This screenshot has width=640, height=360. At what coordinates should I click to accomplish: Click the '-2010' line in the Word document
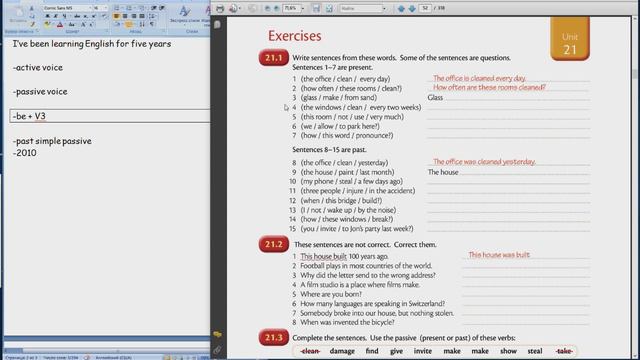click(x=24, y=153)
